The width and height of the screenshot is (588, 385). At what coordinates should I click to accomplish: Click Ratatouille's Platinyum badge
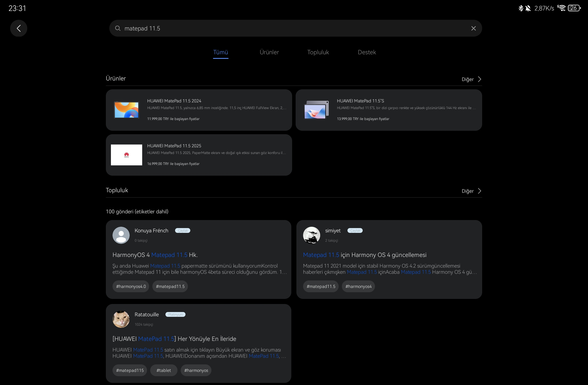(x=175, y=314)
